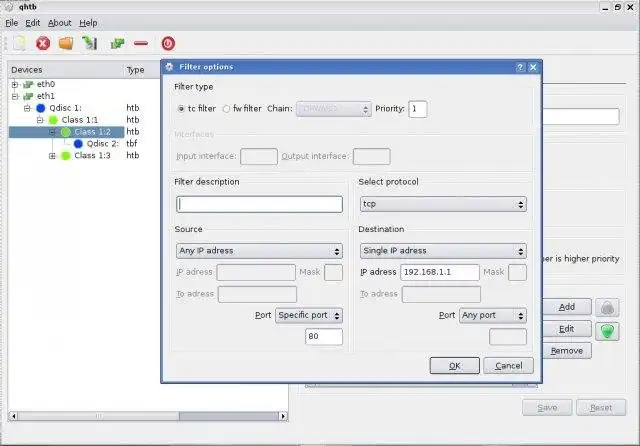Collapse the eth1 tree node
Viewport: 640px width, 446px height.
(x=15, y=96)
